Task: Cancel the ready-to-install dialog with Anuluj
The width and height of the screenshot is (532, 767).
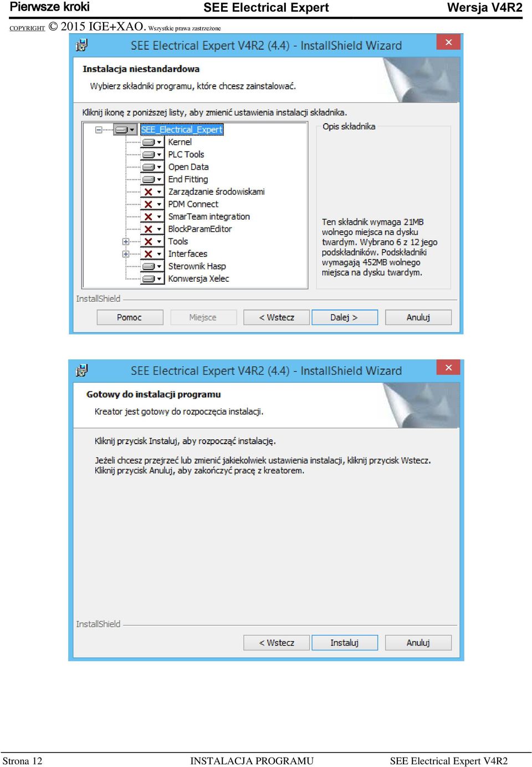Action: (x=418, y=643)
